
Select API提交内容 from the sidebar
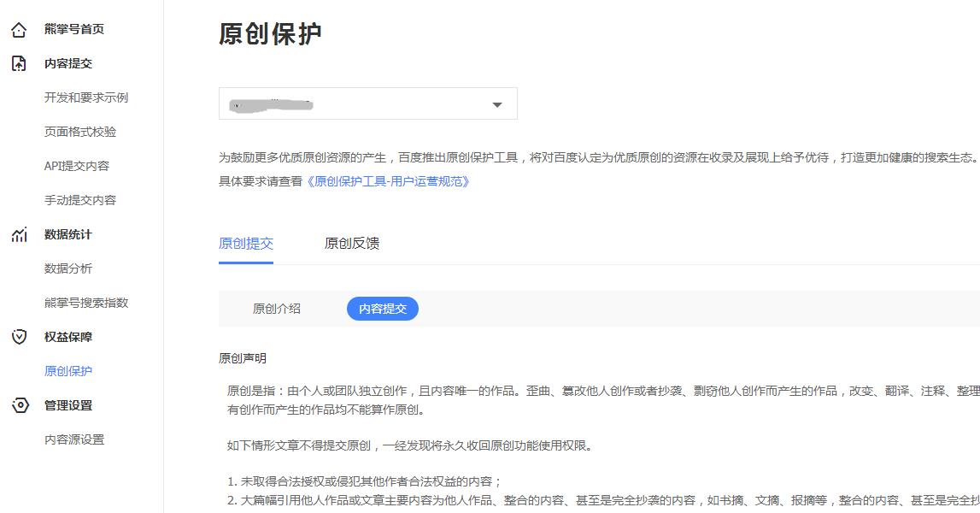click(78, 165)
